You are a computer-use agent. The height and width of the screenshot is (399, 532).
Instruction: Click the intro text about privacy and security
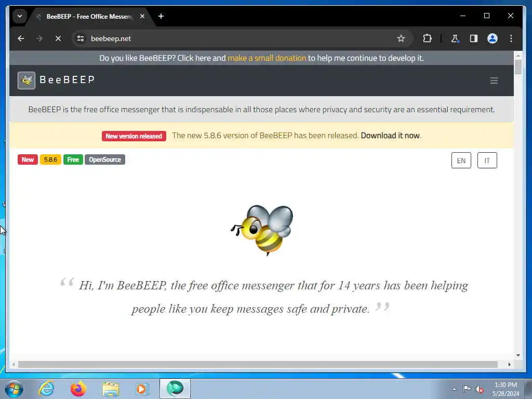coord(262,110)
